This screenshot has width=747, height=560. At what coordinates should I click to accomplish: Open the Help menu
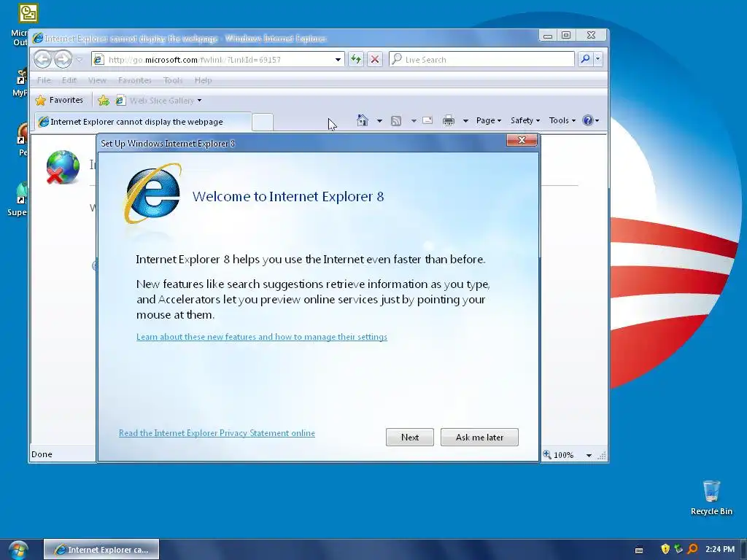(203, 80)
